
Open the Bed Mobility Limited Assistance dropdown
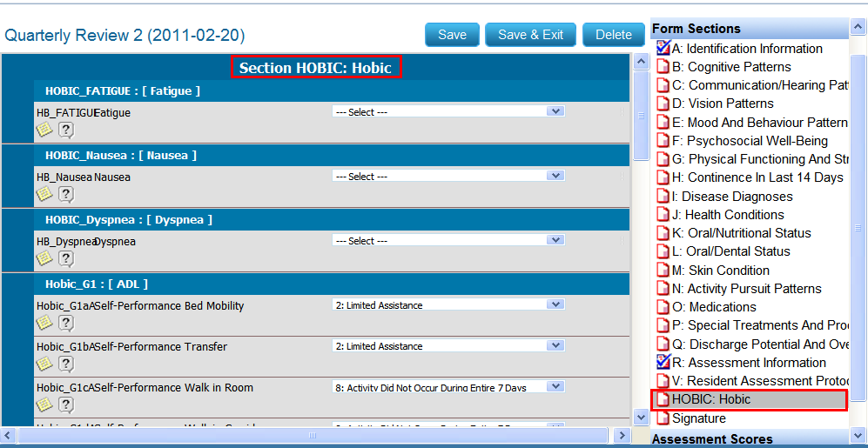pyautogui.click(x=448, y=304)
